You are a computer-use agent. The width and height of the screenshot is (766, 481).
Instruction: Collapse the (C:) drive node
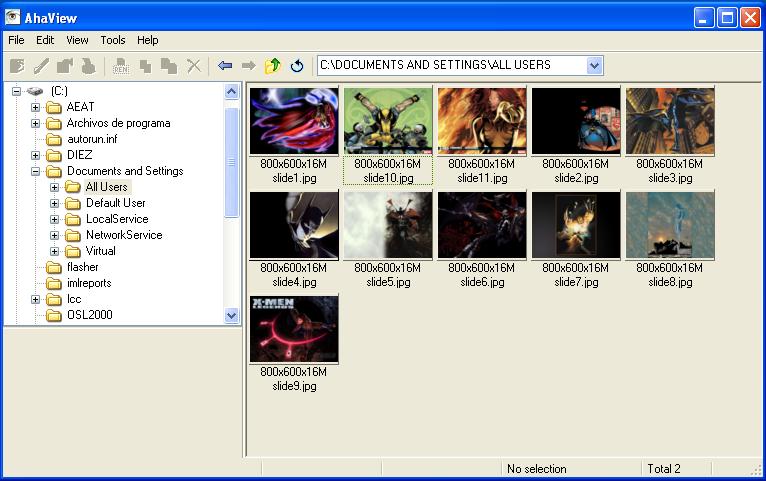pyautogui.click(x=17, y=91)
